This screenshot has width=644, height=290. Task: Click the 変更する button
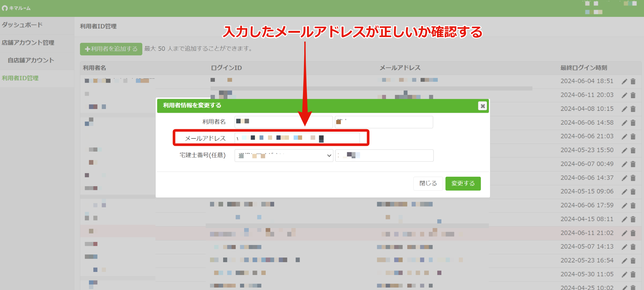463,183
